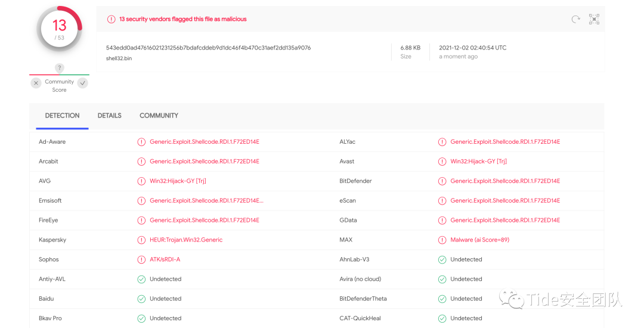Click the alert icon in Arcabit row
Image resolution: width=644 pixels, height=328 pixels.
tap(141, 162)
